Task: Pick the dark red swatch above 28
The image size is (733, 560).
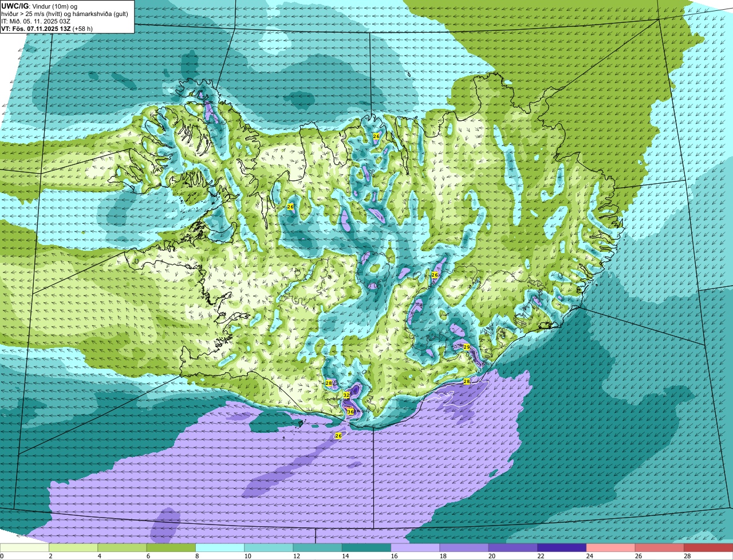Action: pyautogui.click(x=708, y=548)
